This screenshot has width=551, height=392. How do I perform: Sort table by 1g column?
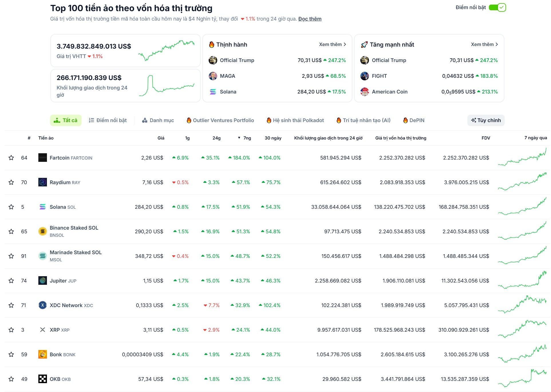point(187,138)
